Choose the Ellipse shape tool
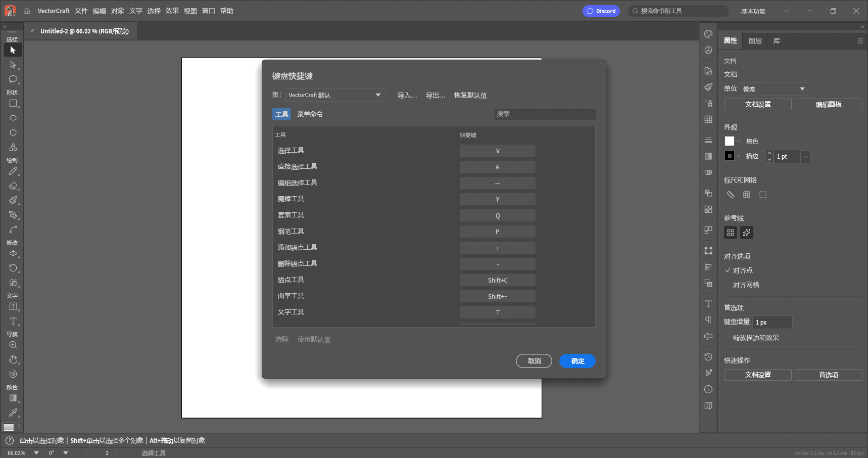Image resolution: width=868 pixels, height=458 pixels. pyautogui.click(x=13, y=118)
